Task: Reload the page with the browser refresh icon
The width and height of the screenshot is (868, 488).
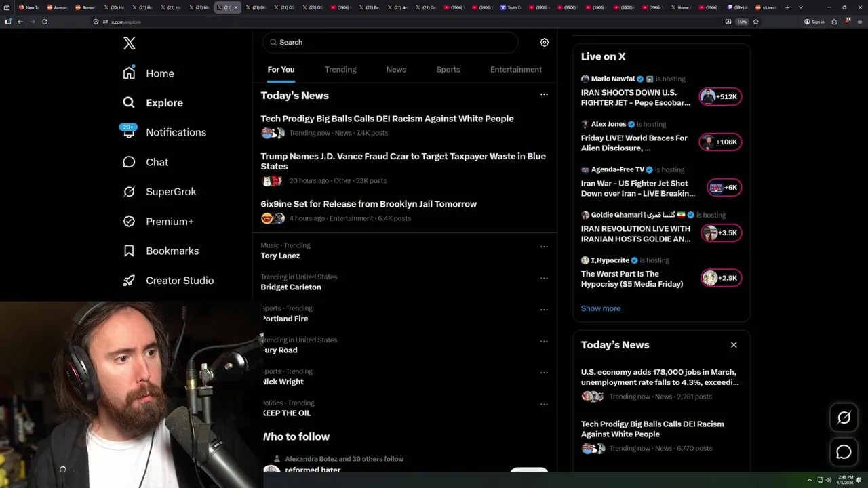Action: (x=45, y=22)
